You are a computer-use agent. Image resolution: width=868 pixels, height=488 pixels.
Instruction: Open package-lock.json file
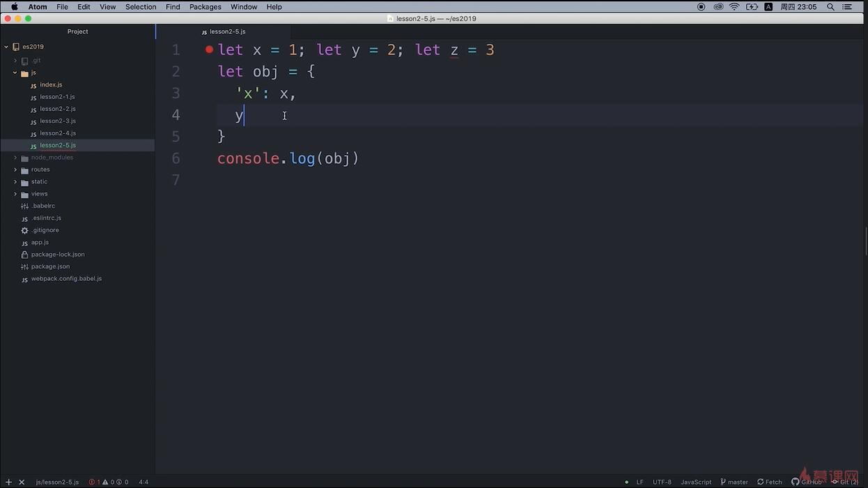(x=58, y=254)
